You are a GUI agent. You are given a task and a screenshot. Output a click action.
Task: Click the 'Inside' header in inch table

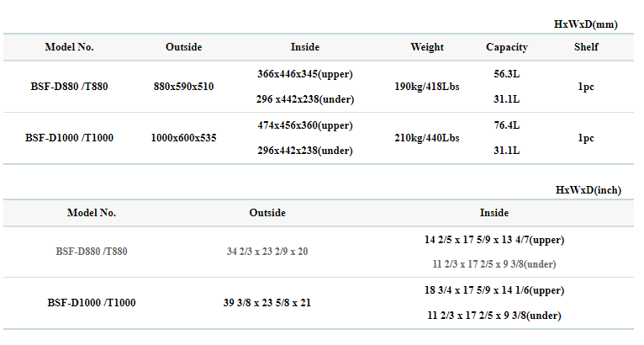pyautogui.click(x=494, y=213)
